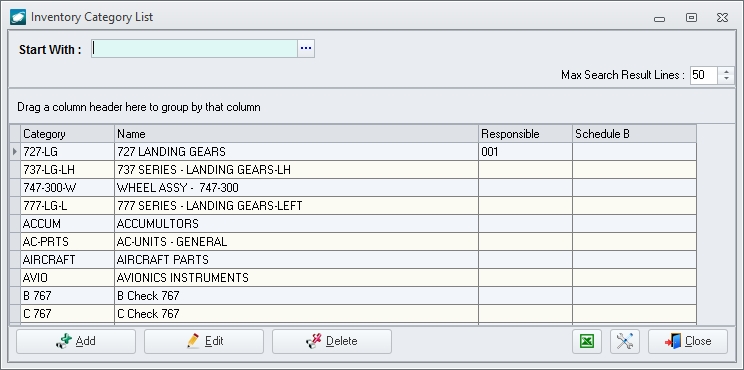Select the row indicator for 727-LG

[15, 152]
